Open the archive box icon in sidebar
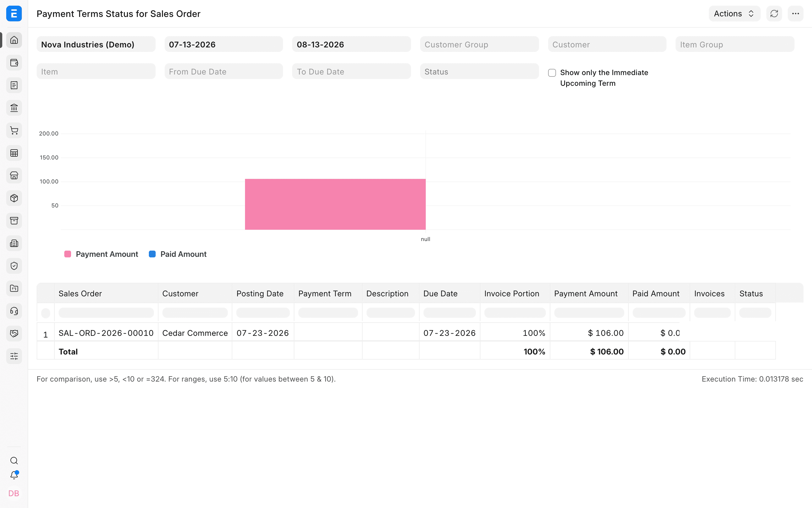 (14, 221)
